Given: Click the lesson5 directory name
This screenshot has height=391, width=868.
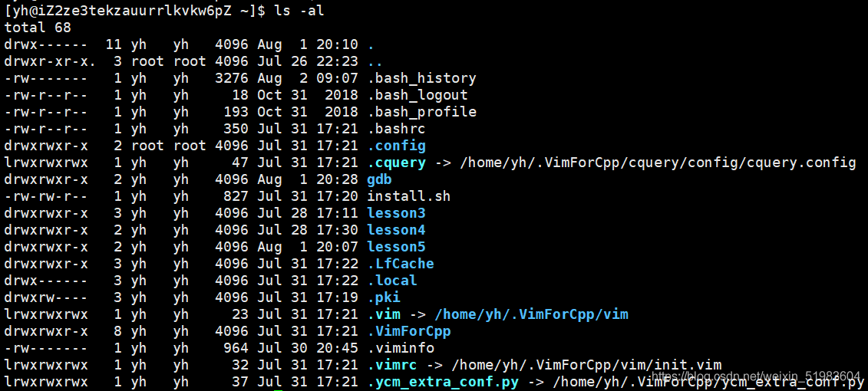Looking at the screenshot, I should pyautogui.click(x=396, y=247).
